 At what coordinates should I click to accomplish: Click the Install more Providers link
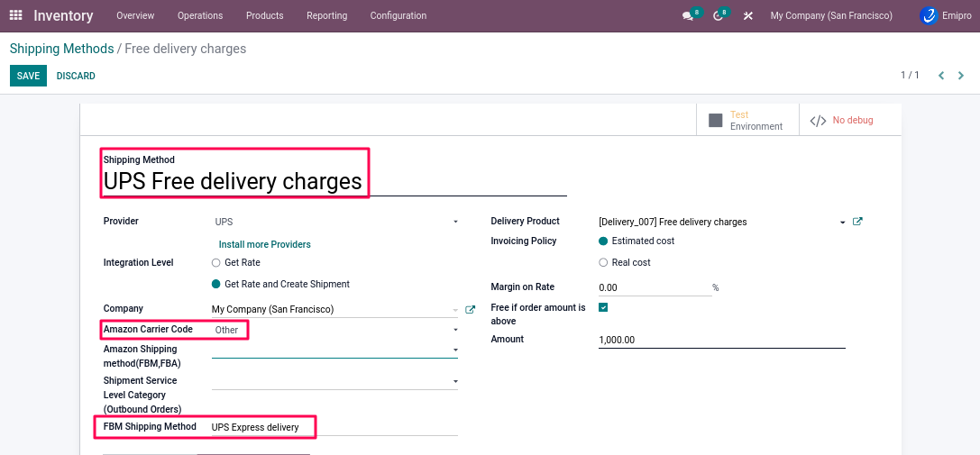(264, 244)
